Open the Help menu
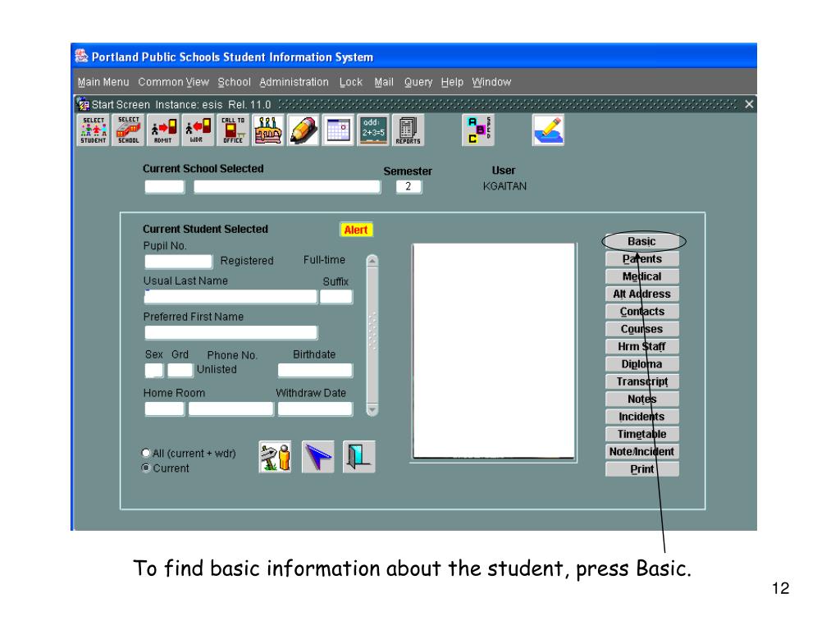 [452, 82]
